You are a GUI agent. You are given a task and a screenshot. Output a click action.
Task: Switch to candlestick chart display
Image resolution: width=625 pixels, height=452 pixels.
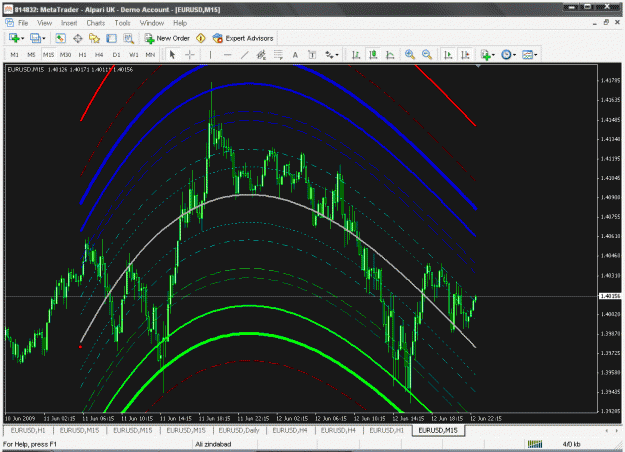point(373,55)
